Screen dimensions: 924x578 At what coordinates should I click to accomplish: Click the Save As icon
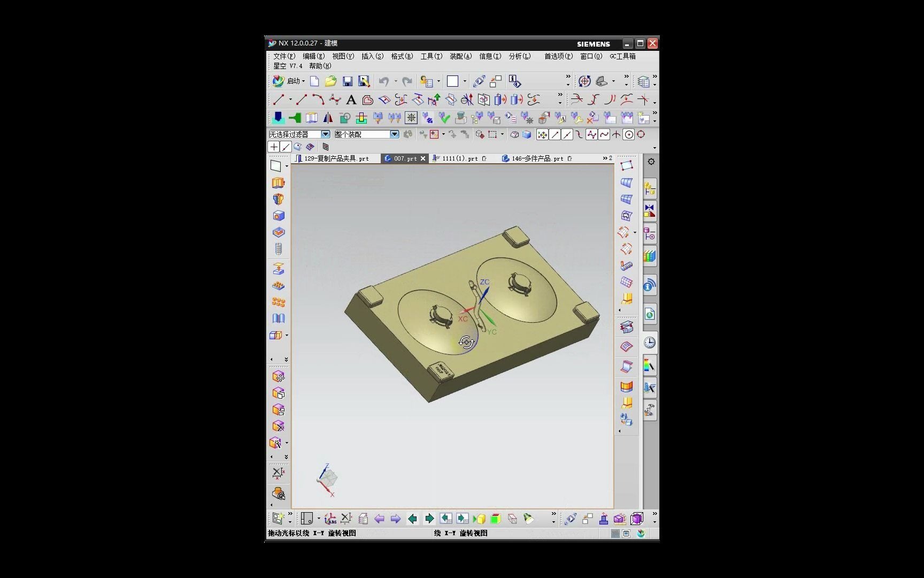(364, 81)
